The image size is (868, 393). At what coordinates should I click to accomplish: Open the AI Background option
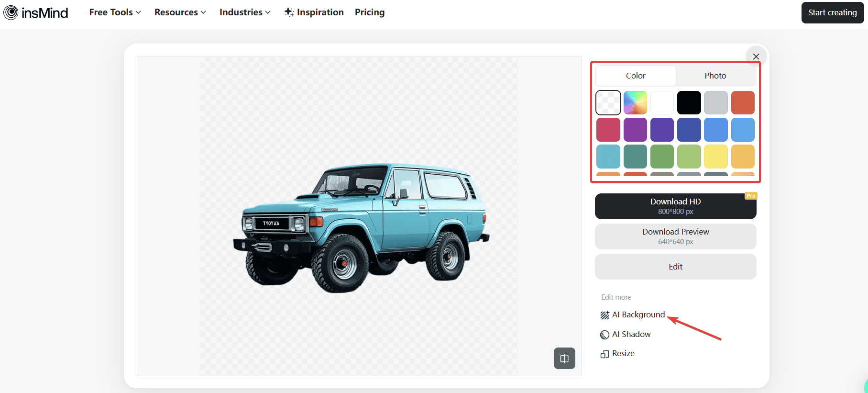(633, 315)
